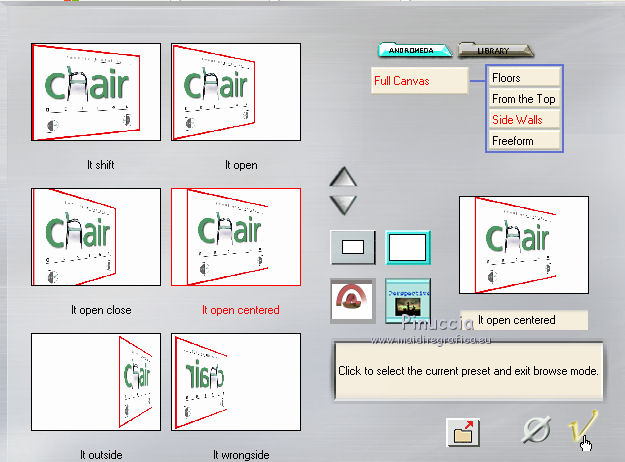Viewport: 625px width, 462px height.
Task: Select the 'lt open close' preset thumbnail
Action: tap(96, 237)
